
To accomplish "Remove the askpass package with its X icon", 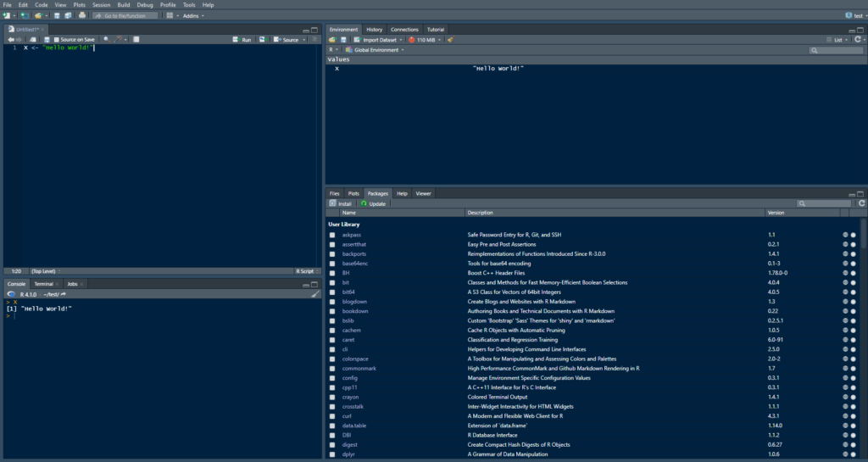I will tap(853, 235).
